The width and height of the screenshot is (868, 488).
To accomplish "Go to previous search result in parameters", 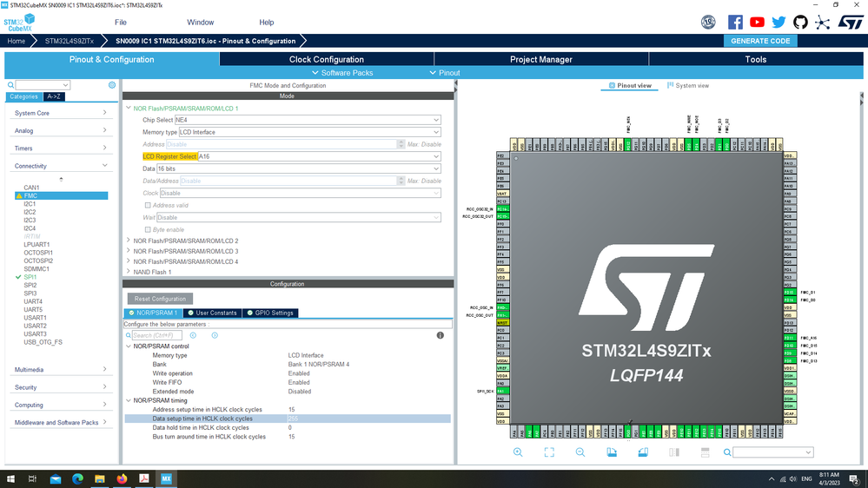I will (x=193, y=335).
